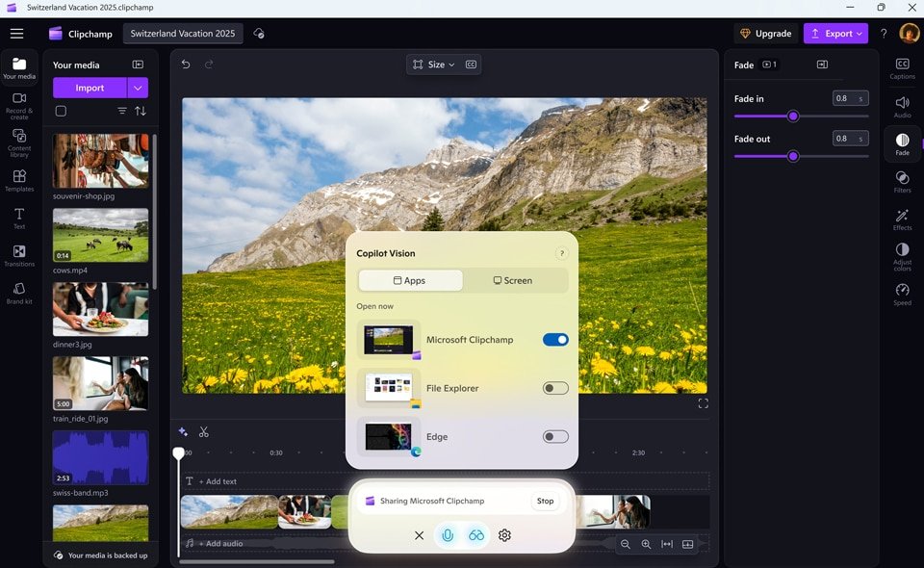Toggle the Copilot Vision glasses button
The height and width of the screenshot is (568, 924).
476,535
